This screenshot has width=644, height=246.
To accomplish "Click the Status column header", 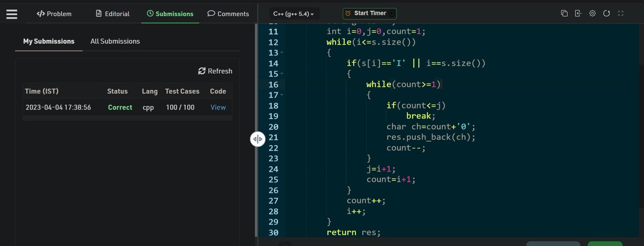I will tap(118, 91).
